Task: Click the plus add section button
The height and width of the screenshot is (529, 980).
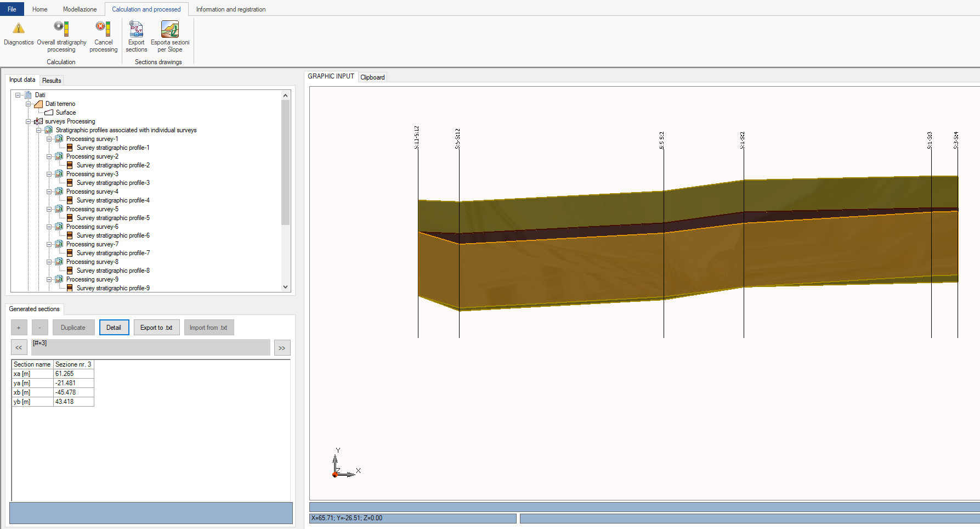Action: point(19,328)
